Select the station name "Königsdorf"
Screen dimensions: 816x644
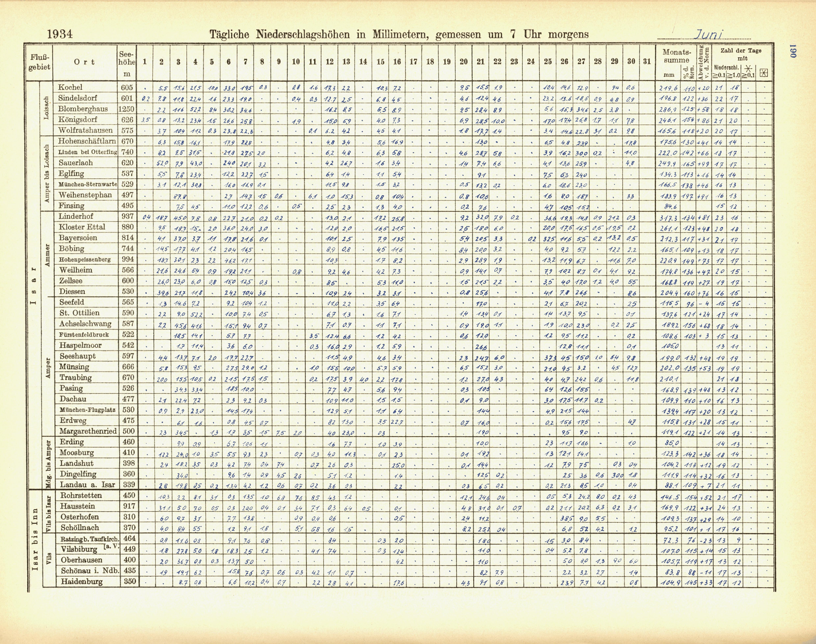tap(78, 120)
